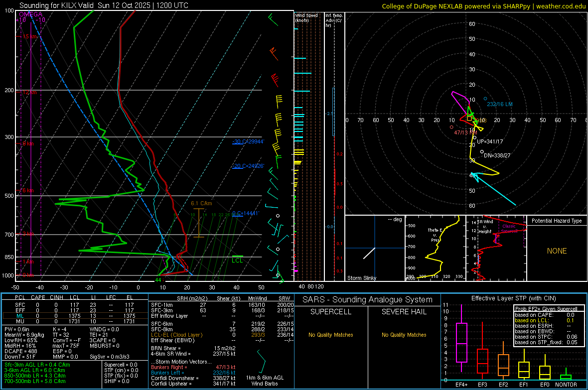Viewport: 588px width, 390px height.
Task: Click the 'Theta-E v. Pres' inset label
Action: tap(435, 235)
